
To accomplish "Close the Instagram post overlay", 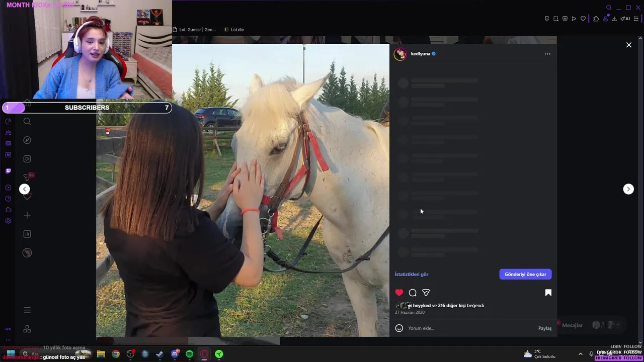I will click(x=628, y=45).
